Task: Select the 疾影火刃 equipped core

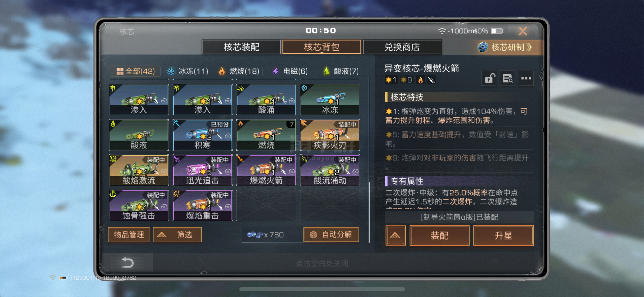Action: point(330,135)
